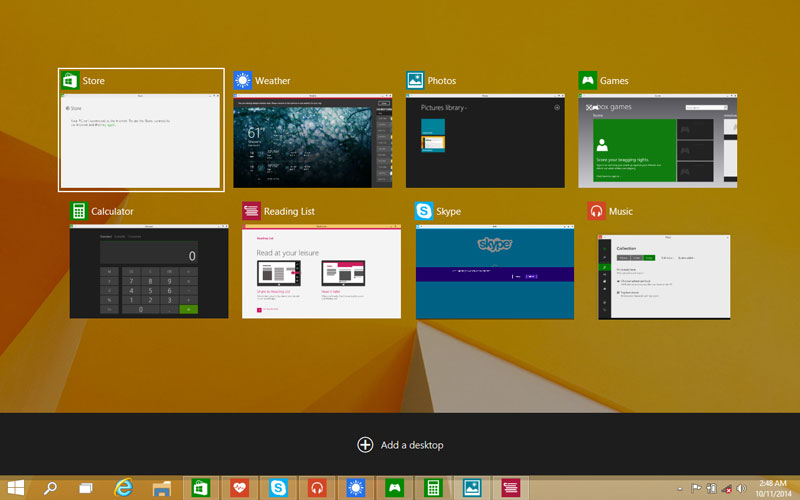The height and width of the screenshot is (500, 800).
Task: Click the "Store" title text
Action: 93,81
